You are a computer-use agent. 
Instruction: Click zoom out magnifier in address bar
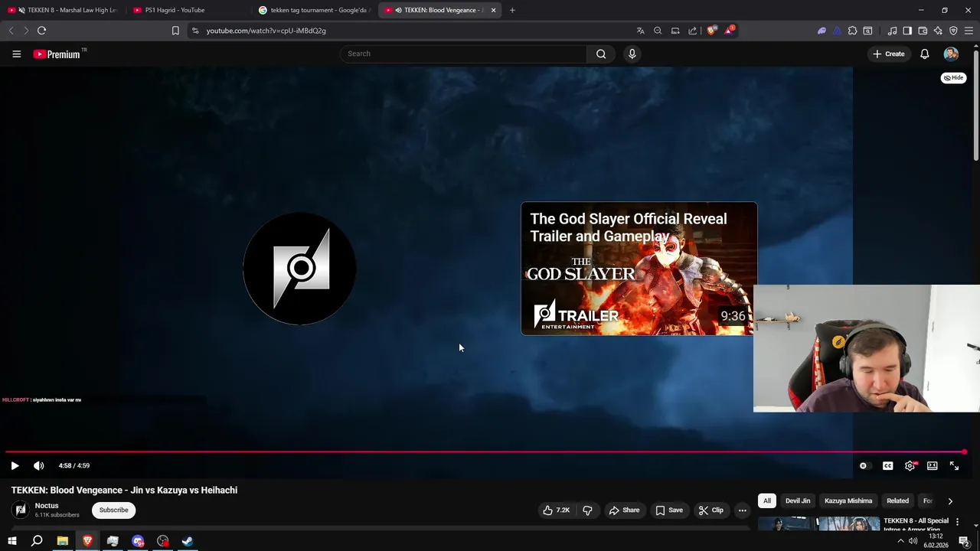(x=658, y=31)
